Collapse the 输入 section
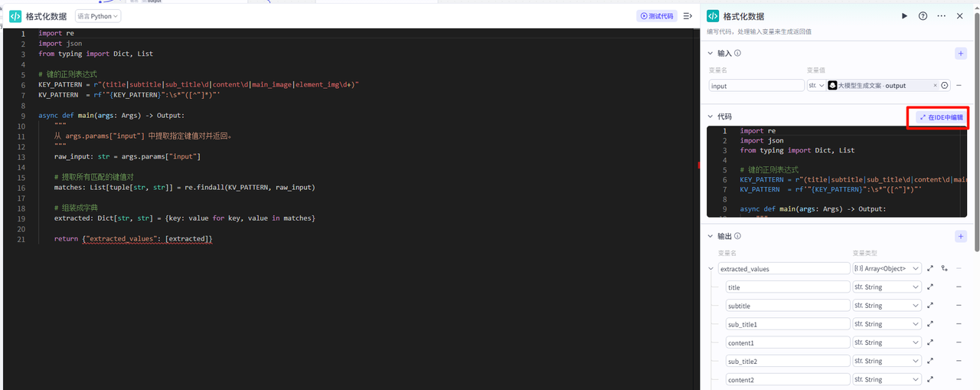 pyautogui.click(x=710, y=54)
